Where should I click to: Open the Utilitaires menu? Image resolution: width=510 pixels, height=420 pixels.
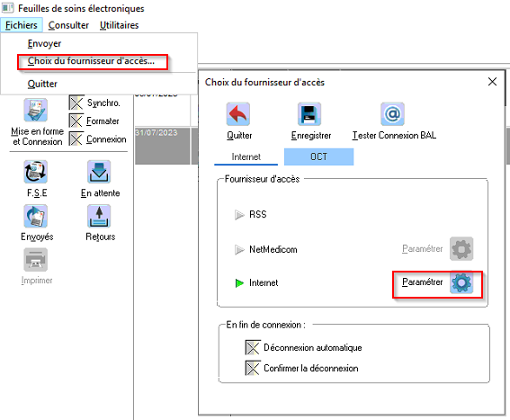[119, 25]
